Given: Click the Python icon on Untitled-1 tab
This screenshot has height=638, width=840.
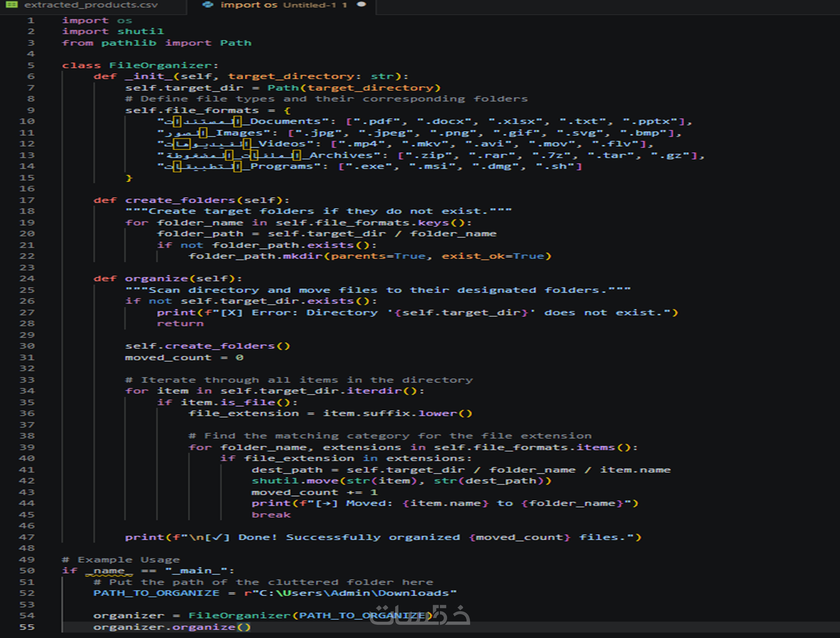Looking at the screenshot, I should click(207, 5).
